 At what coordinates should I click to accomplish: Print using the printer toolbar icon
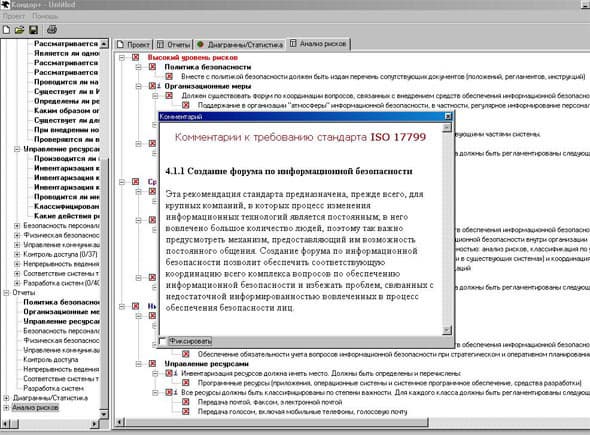point(52,29)
